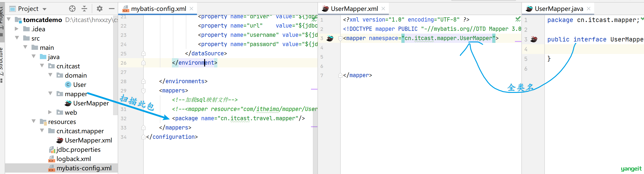Collapse the cn.itcast.mapper resources folder
This screenshot has height=174, width=644.
pos(42,130)
